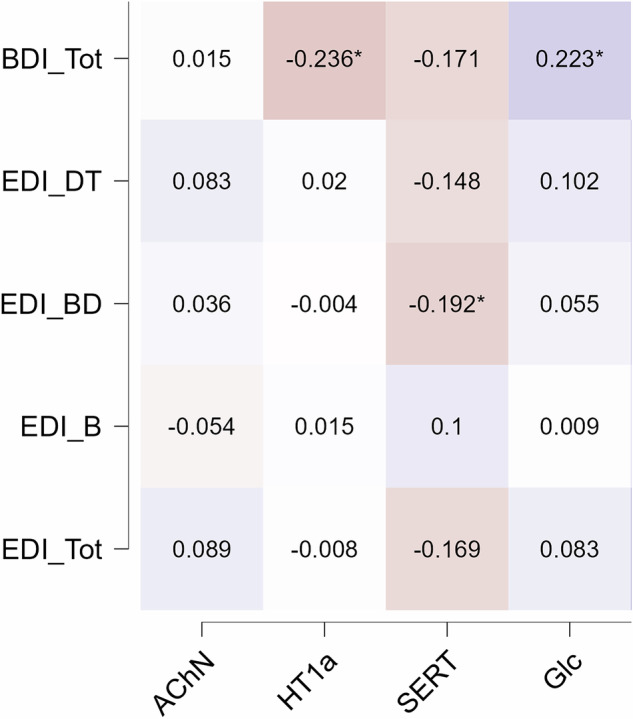This screenshot has height=719, width=633.
Task: Click the BDI_Tot HT1a cell -0.236*
Action: tap(324, 60)
